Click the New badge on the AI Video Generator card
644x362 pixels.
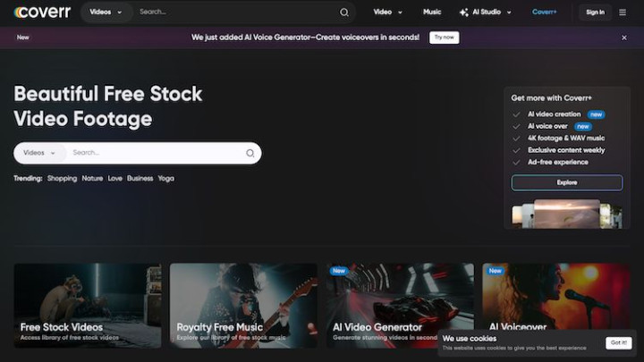339,271
